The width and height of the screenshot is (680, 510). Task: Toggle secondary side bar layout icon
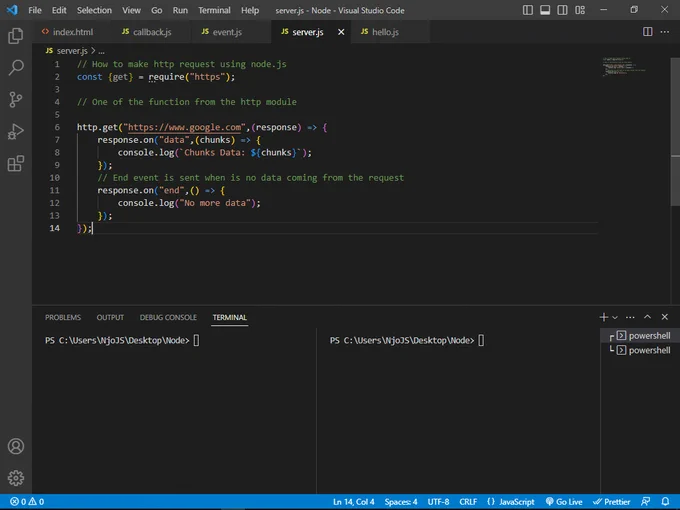(x=562, y=10)
